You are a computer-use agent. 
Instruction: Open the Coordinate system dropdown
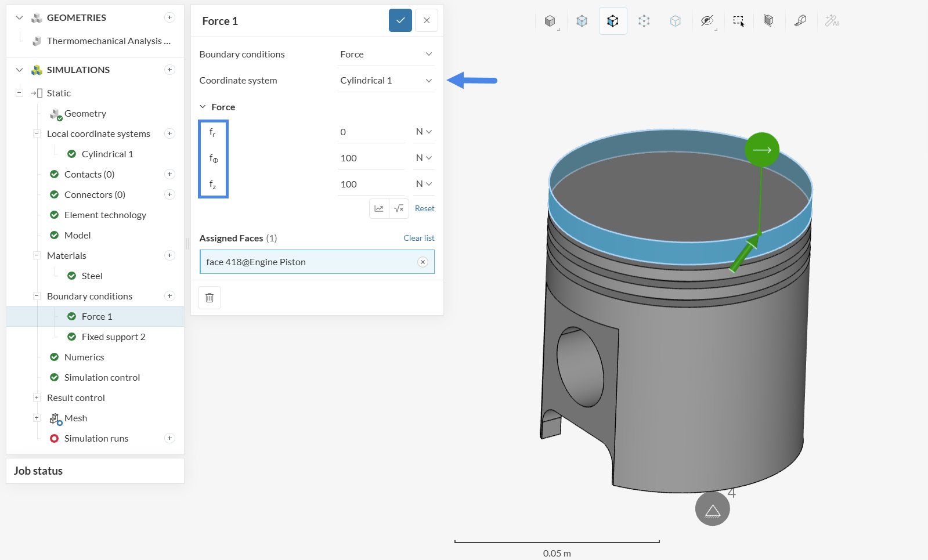point(386,81)
